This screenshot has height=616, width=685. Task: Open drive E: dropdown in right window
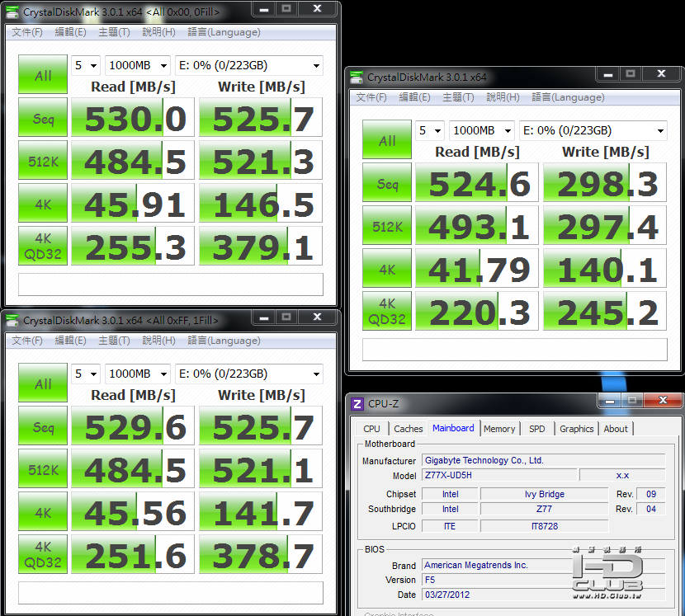tap(593, 130)
